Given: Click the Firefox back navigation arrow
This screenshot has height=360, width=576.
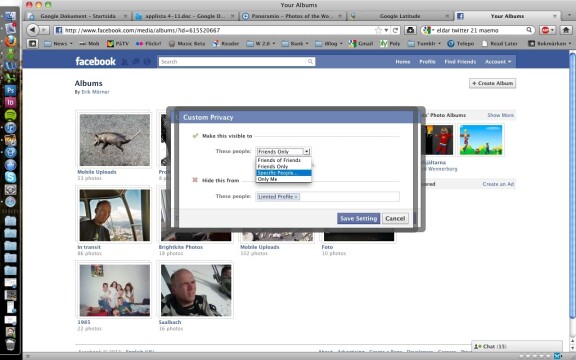Looking at the screenshot, I should 32,30.
